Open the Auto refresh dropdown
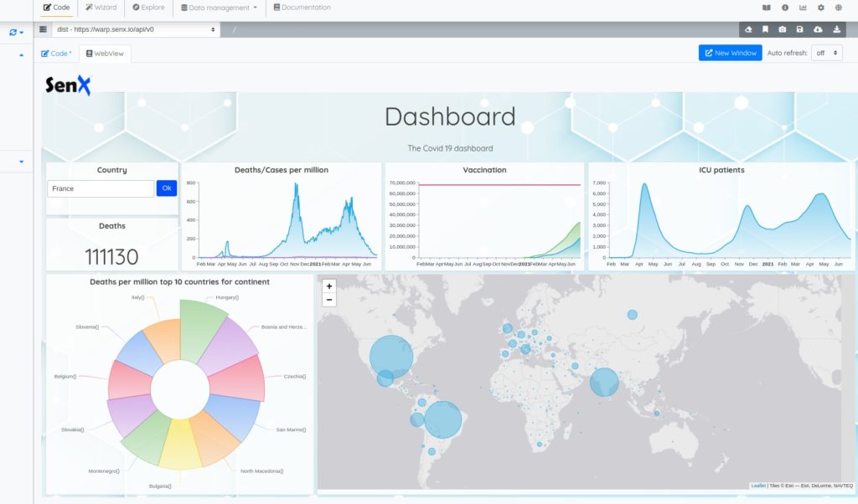Image resolution: width=858 pixels, height=504 pixels. click(x=826, y=53)
